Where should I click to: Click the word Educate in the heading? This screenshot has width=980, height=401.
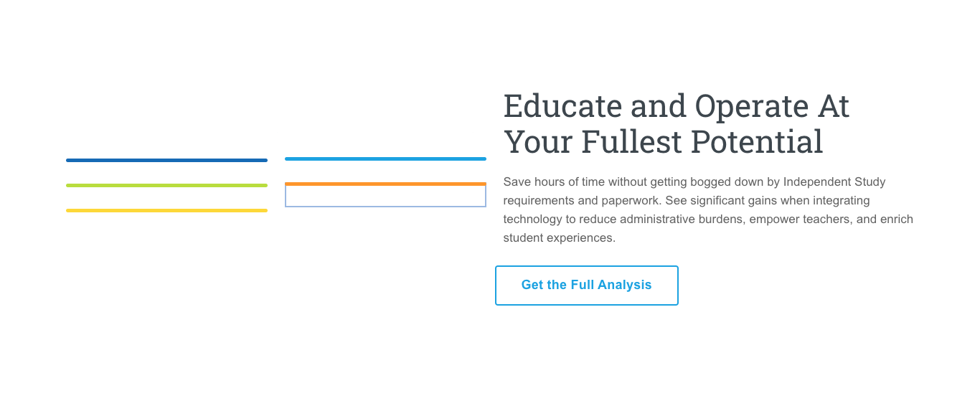[563, 106]
